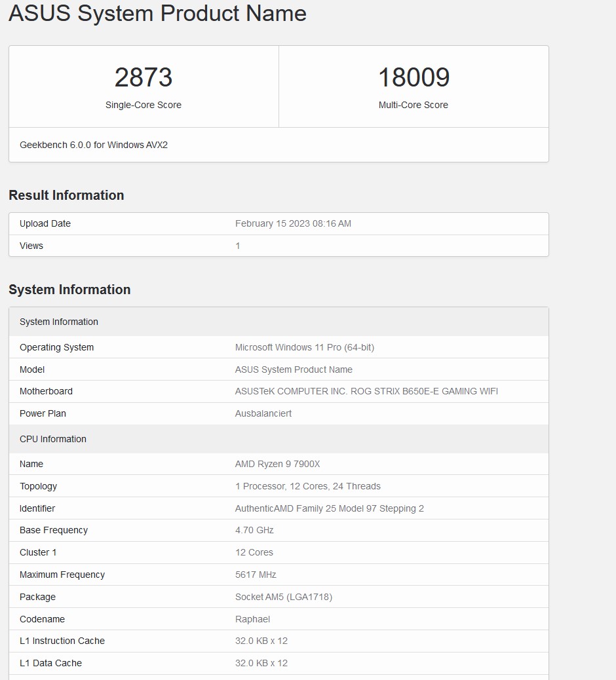Select '1 Processor, 12 Cores, 24 Threads' value
Screen dimensions: 616x680
click(308, 486)
